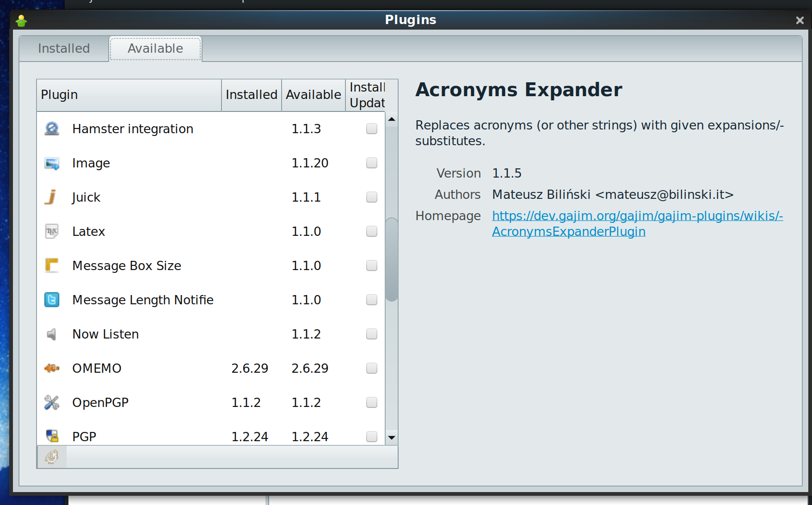Viewport: 812px width, 505px height.
Task: Check the Message Length Notifier install checkbox
Action: pyautogui.click(x=372, y=300)
